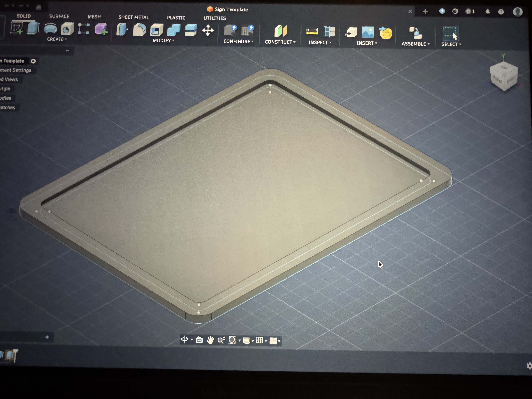Image resolution: width=532 pixels, height=399 pixels.
Task: Open the MODIFY dropdown menu
Action: 163,41
